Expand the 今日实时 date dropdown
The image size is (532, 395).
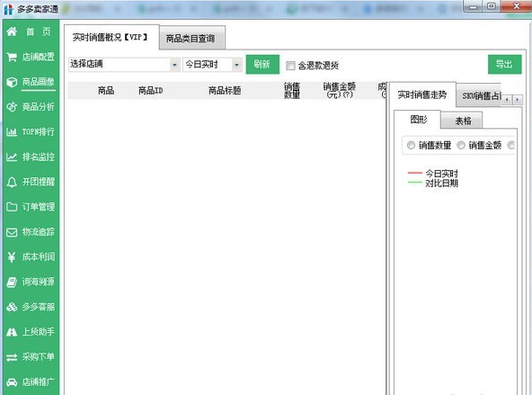tap(237, 65)
